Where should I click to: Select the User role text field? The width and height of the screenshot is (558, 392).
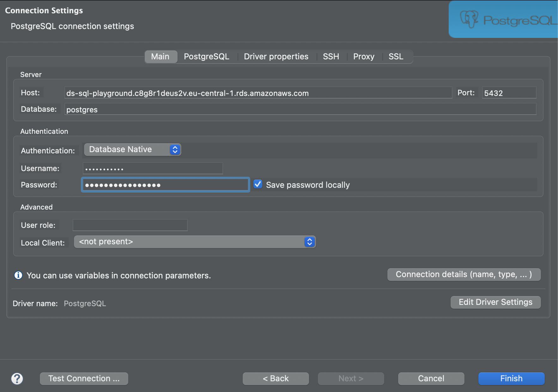[x=130, y=225]
